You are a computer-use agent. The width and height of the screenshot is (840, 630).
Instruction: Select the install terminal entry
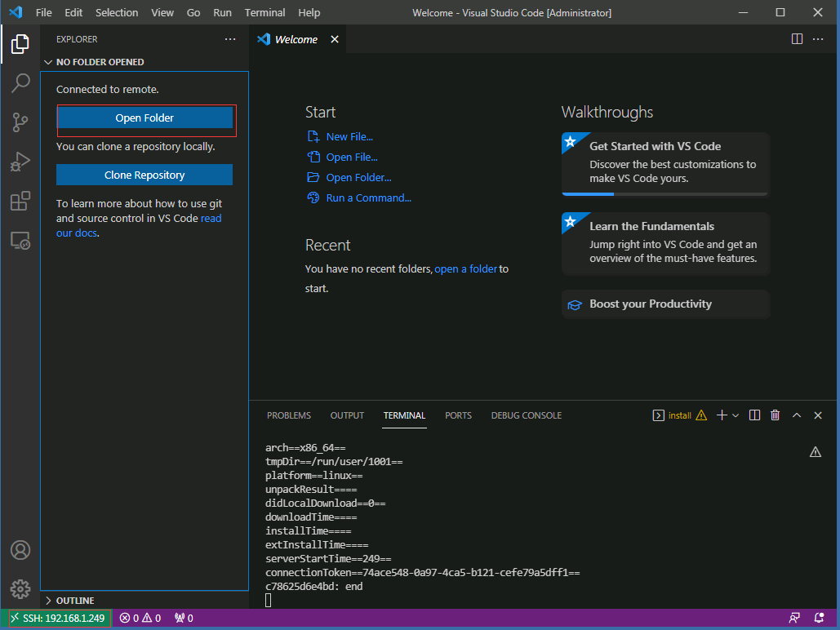coord(679,415)
